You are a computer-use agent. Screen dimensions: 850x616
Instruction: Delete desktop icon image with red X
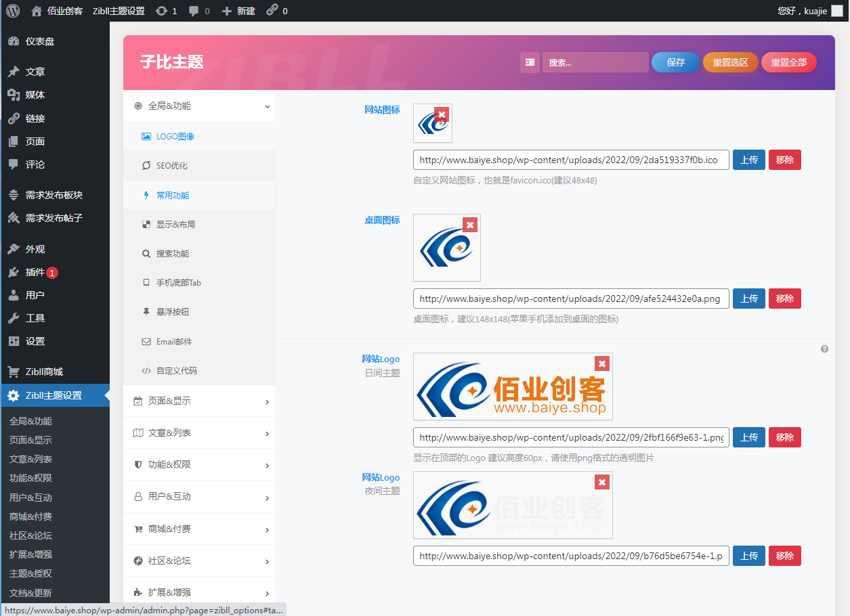click(x=469, y=225)
